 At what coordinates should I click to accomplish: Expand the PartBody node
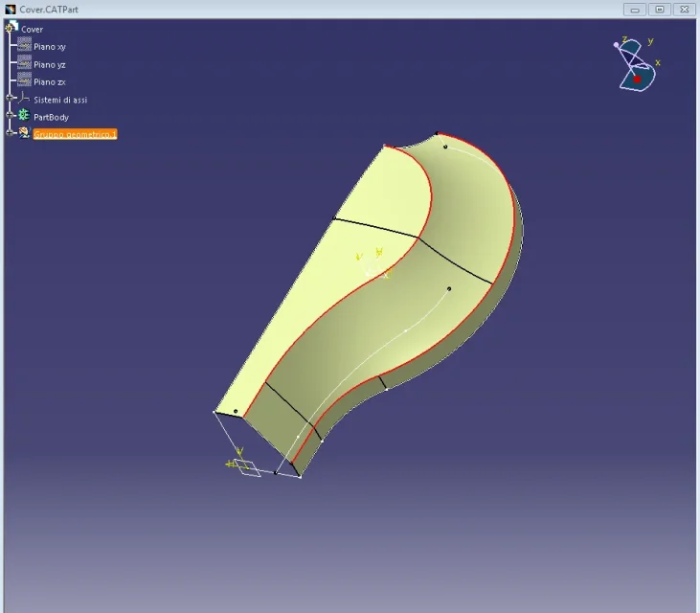[x=10, y=115]
